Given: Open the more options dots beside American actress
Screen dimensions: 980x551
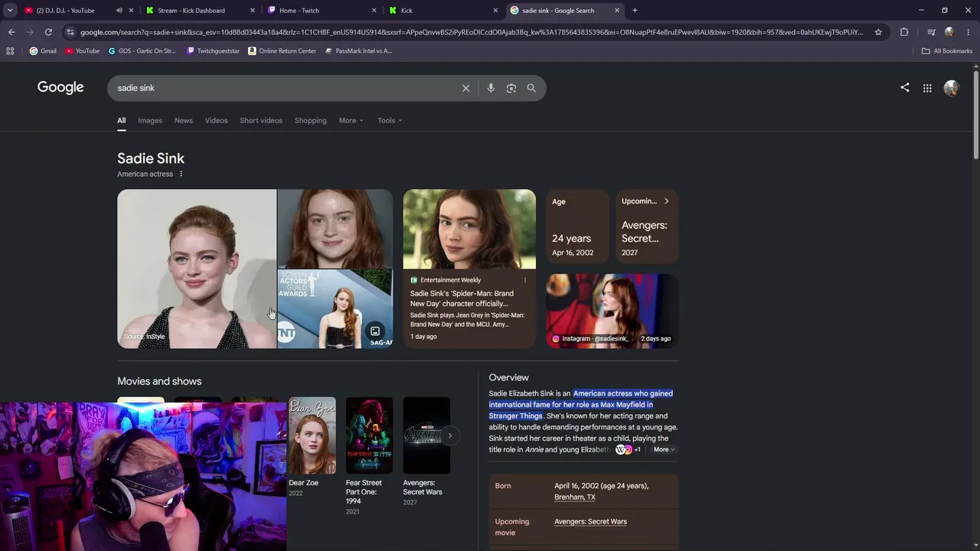Looking at the screenshot, I should (x=181, y=174).
